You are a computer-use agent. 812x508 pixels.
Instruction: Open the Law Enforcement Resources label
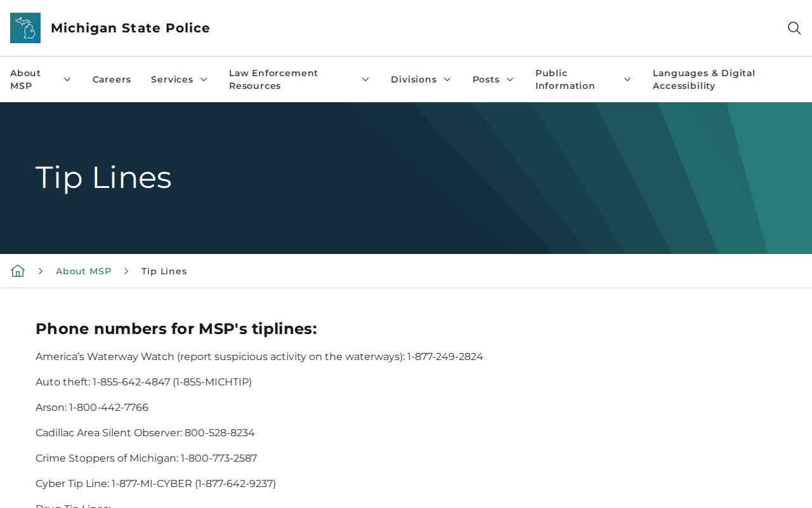(x=273, y=79)
